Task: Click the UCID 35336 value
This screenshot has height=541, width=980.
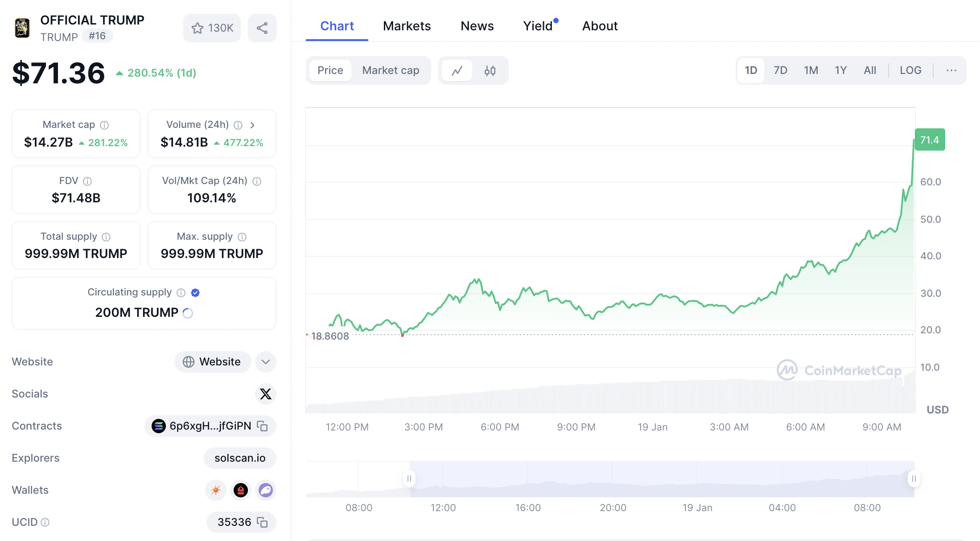Action: click(234, 522)
